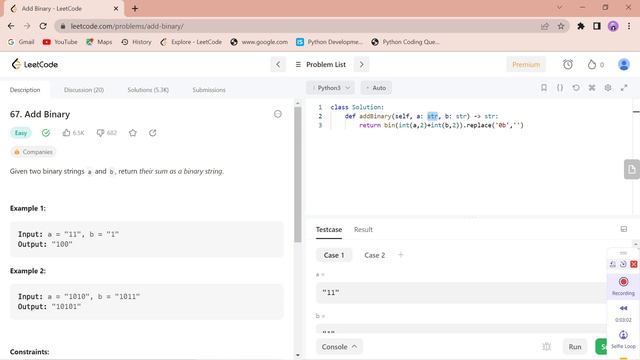The height and width of the screenshot is (360, 640).
Task: Select the Result tab
Action: [x=363, y=229]
